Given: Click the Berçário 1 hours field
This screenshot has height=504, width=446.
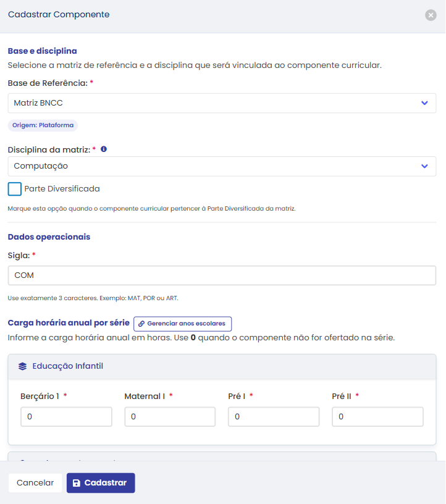Looking at the screenshot, I should pos(66,417).
